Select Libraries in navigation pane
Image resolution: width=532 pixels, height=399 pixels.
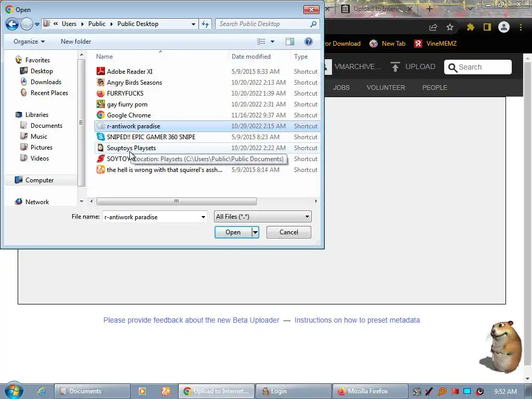point(37,115)
